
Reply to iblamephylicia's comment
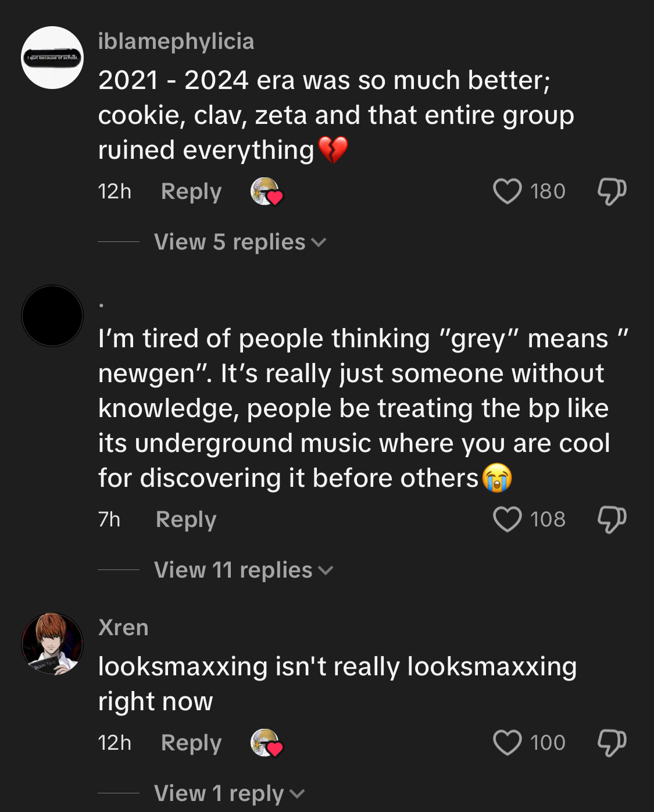pyautogui.click(x=191, y=191)
